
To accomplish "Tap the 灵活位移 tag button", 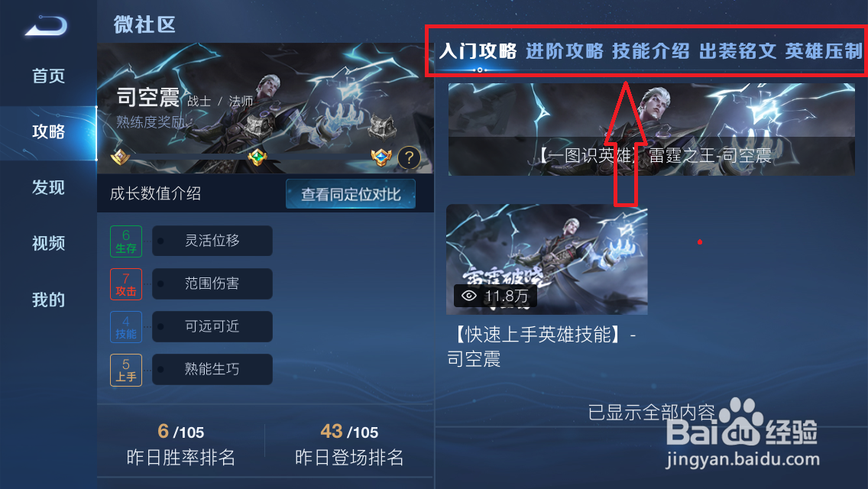I will click(x=212, y=241).
